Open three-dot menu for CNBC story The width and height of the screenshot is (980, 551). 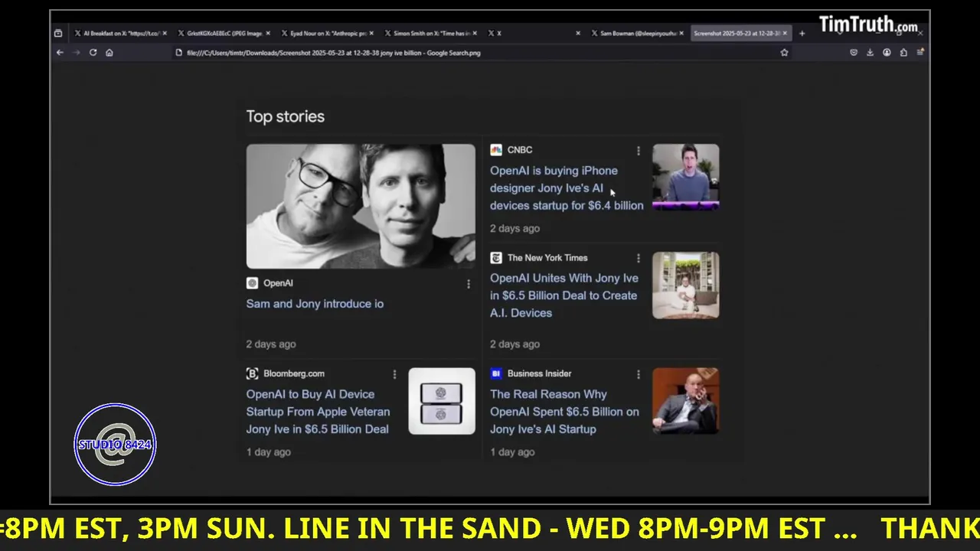(638, 151)
